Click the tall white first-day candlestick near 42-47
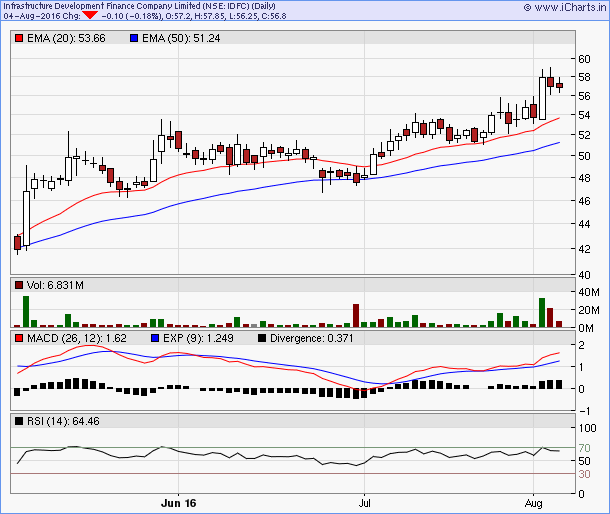Screen dimensions: 610x514 coord(26,218)
